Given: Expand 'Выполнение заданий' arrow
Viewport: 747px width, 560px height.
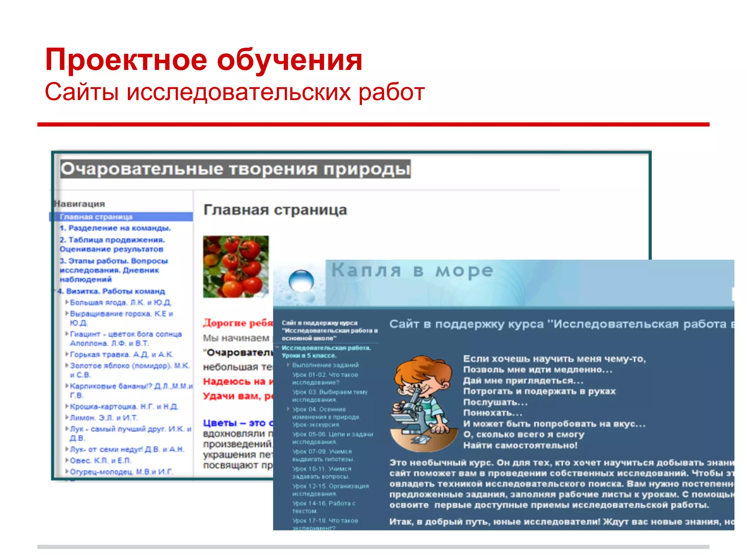Looking at the screenshot, I should pos(288,365).
